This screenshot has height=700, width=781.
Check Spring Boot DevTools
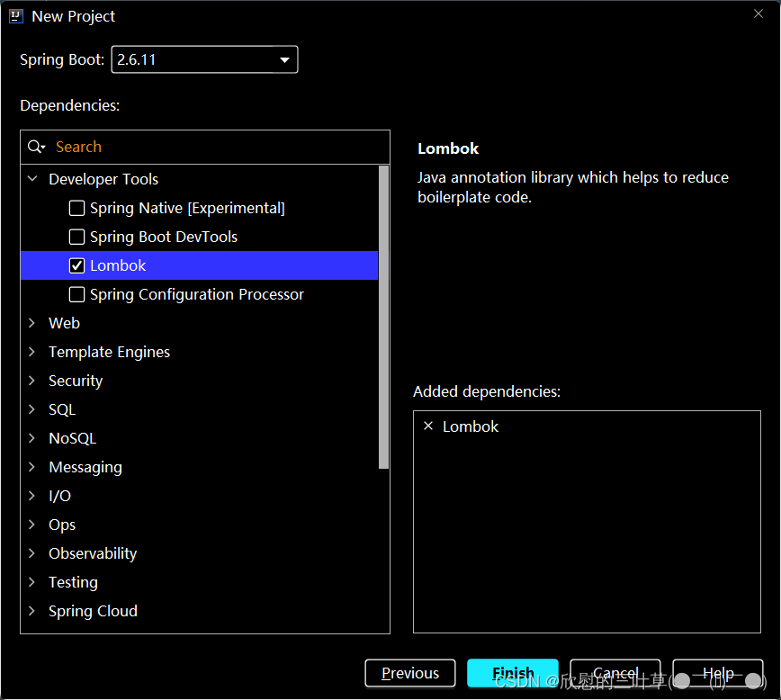pos(76,238)
